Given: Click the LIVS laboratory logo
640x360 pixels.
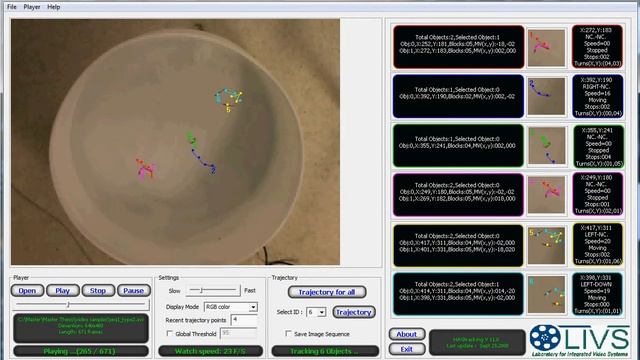Looking at the screenshot, I should pyautogui.click(x=580, y=341).
